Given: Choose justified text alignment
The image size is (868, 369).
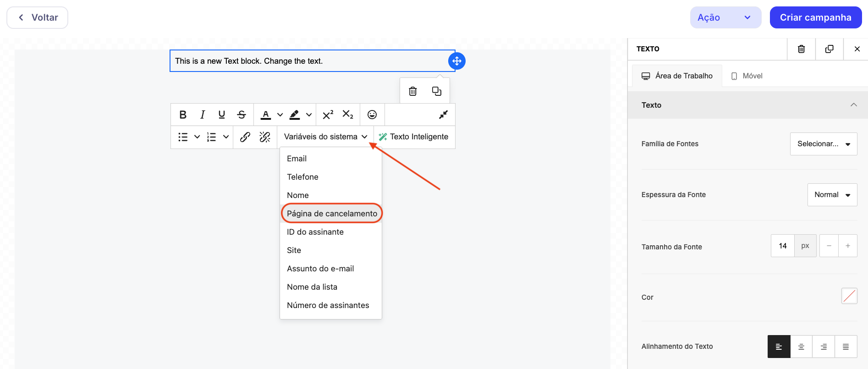Looking at the screenshot, I should (846, 347).
